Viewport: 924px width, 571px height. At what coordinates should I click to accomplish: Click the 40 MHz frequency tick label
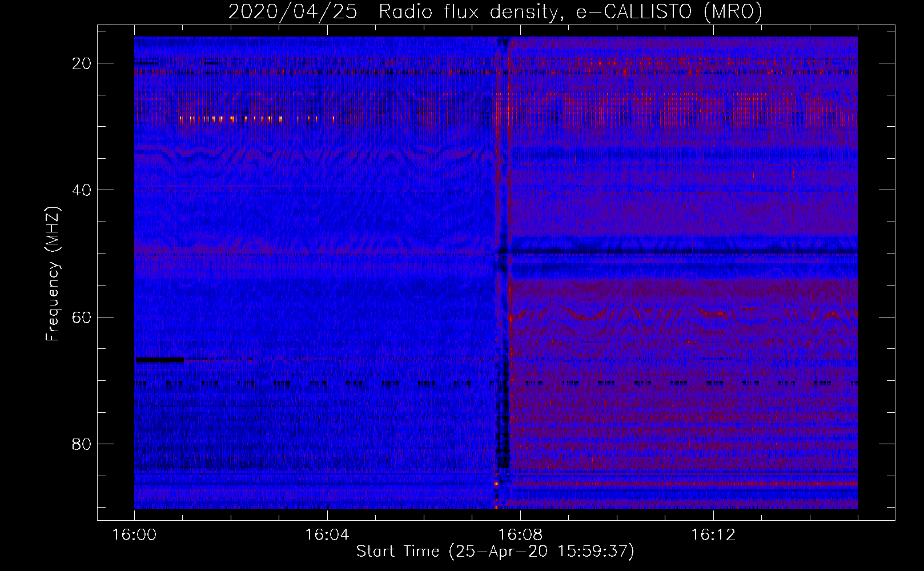(82, 190)
